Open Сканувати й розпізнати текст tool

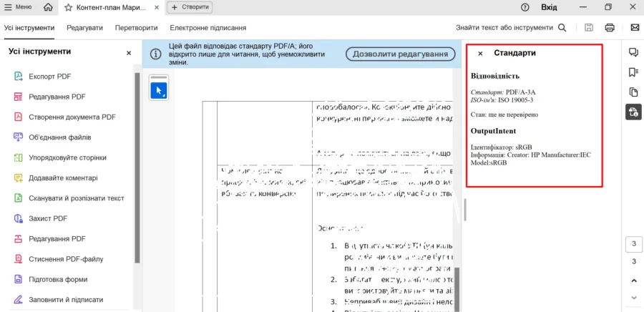tap(76, 198)
